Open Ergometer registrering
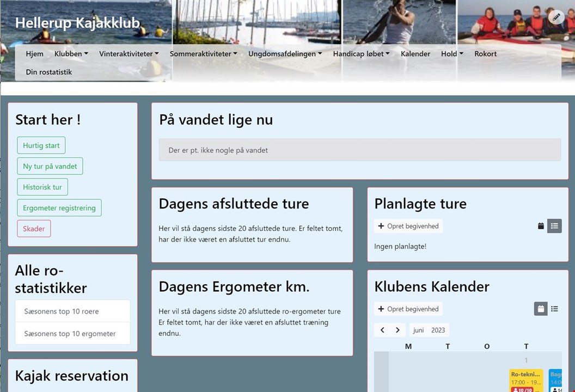Viewport: 575px width, 392px height. click(59, 208)
